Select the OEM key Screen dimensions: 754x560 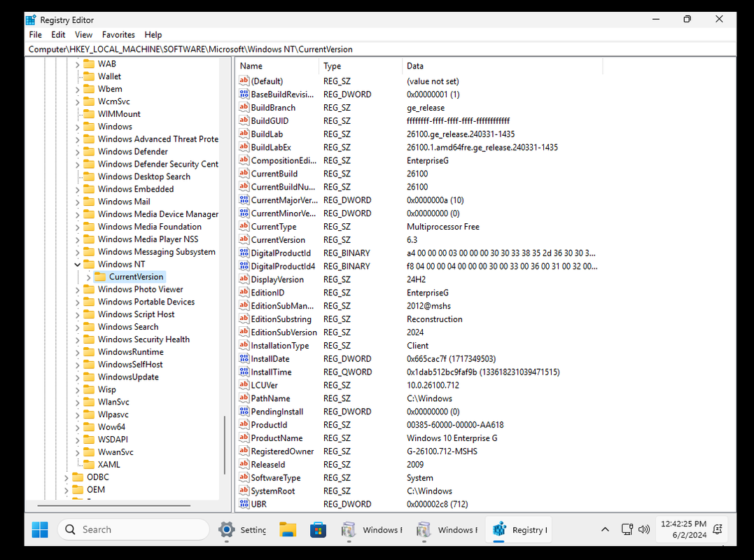point(96,489)
